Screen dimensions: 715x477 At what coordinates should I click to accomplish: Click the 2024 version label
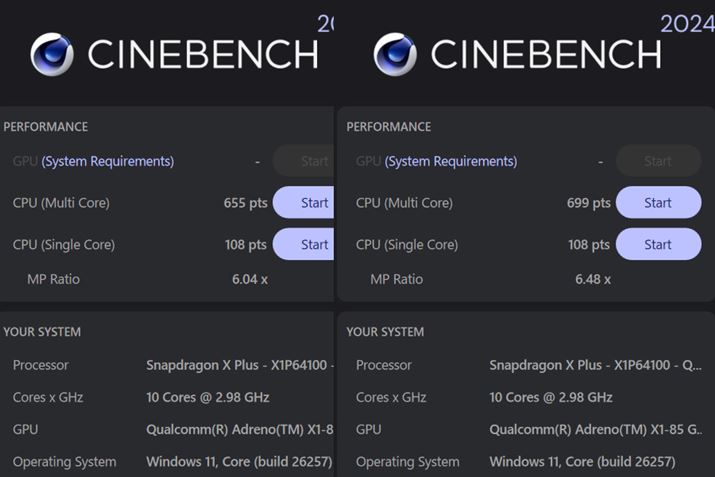(686, 24)
